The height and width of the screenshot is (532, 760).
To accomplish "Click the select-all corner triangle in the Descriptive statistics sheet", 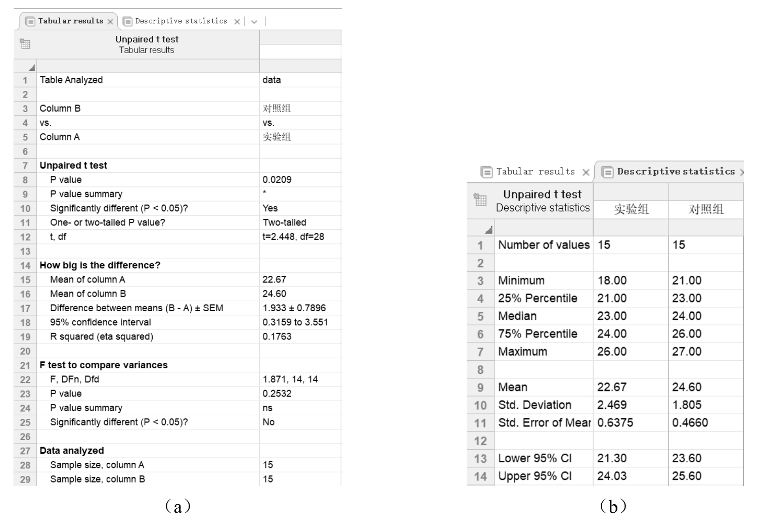I will [488, 230].
